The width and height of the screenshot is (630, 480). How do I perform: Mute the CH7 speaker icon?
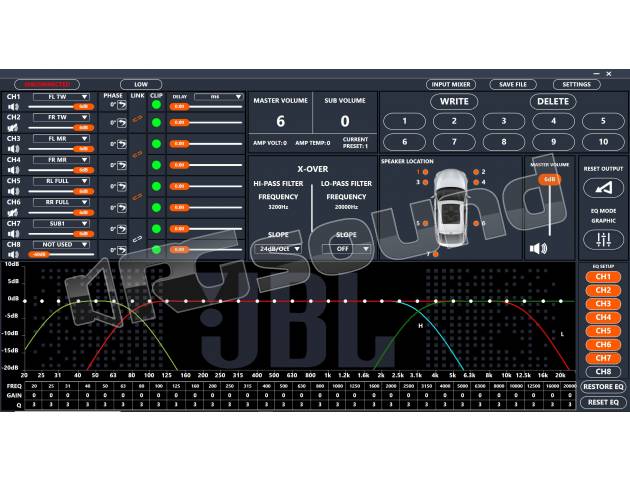(x=13, y=234)
